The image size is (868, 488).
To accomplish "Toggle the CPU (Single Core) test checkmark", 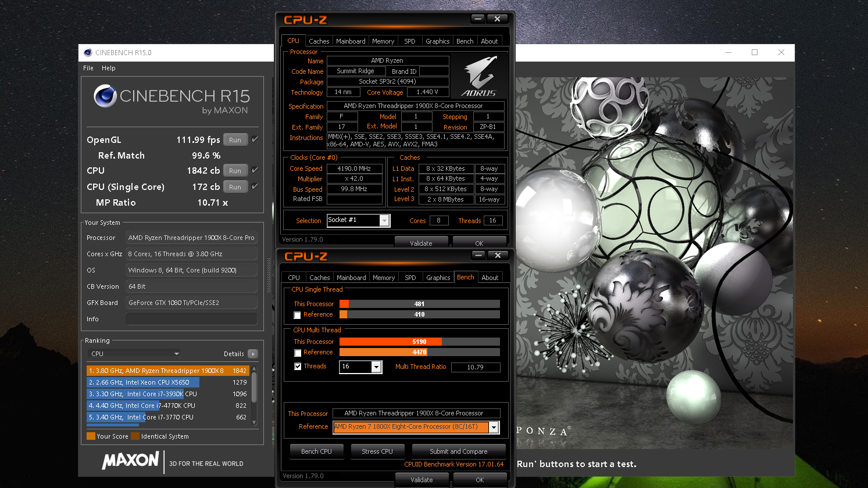I will (x=255, y=186).
